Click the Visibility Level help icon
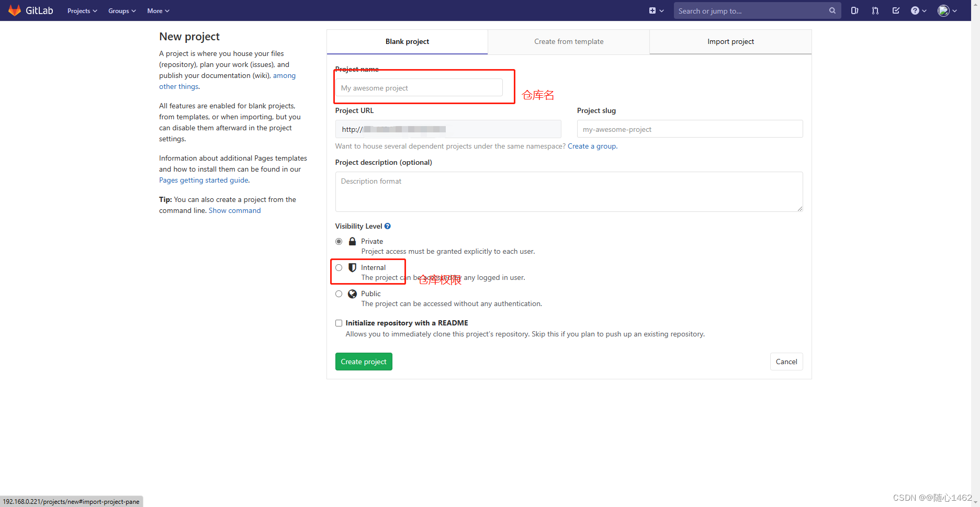Screen dimensions: 980x507 [387, 226]
